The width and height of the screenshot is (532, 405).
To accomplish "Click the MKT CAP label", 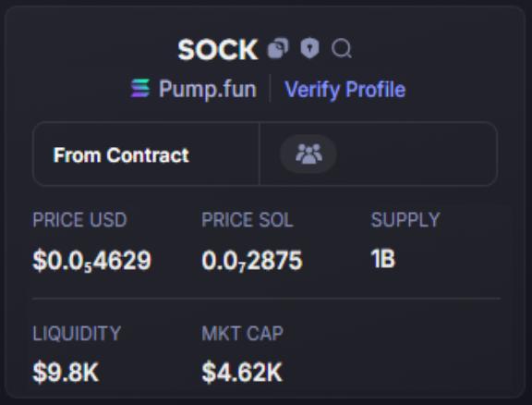I will pos(242,333).
